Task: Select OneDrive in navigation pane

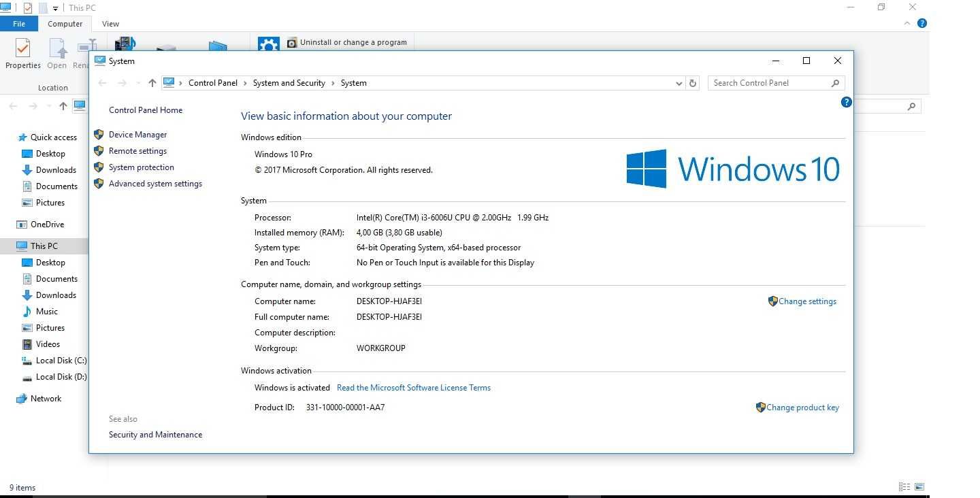Action: point(47,225)
